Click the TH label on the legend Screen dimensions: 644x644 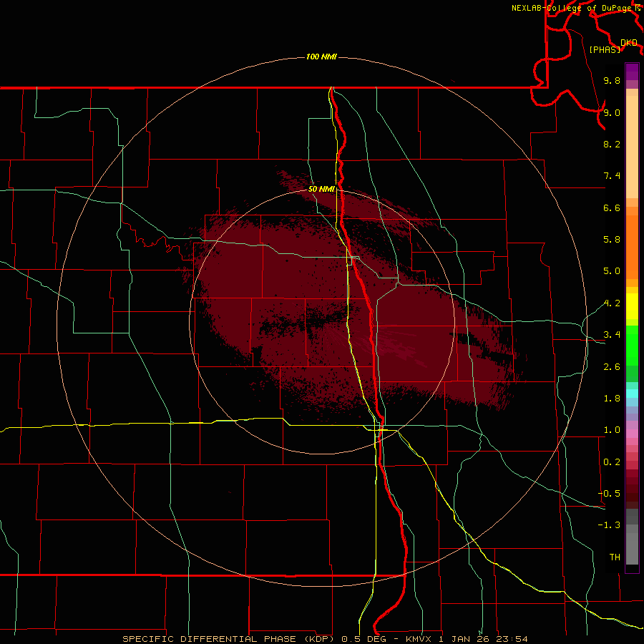tap(615, 557)
